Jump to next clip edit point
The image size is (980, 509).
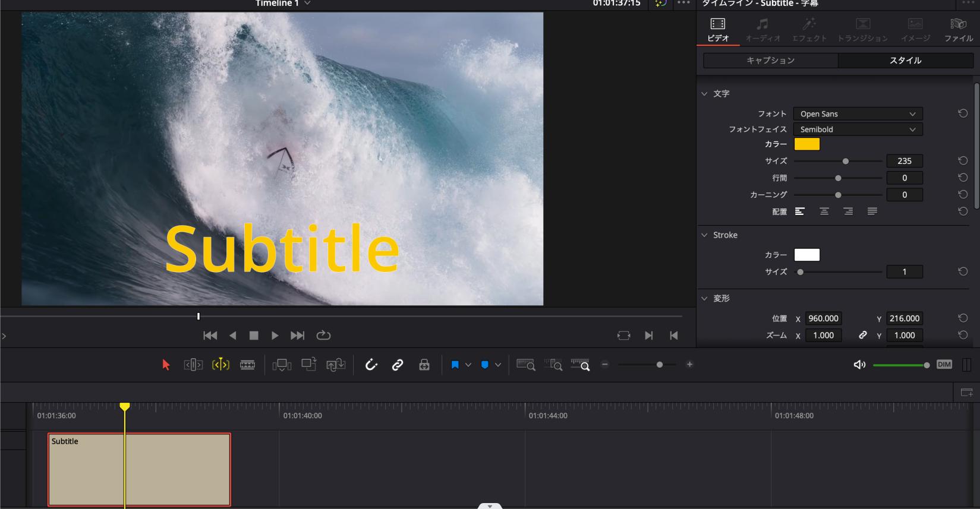[x=649, y=336]
